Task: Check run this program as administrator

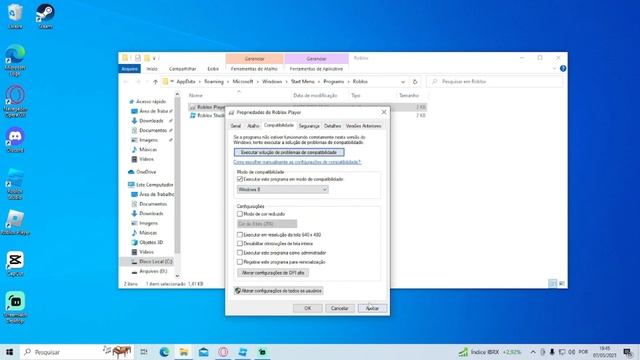Action: [x=240, y=253]
